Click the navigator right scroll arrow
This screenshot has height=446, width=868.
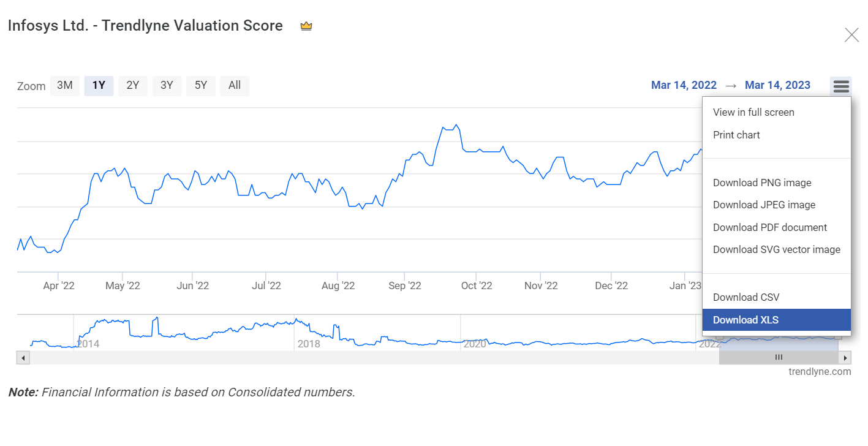coord(845,358)
